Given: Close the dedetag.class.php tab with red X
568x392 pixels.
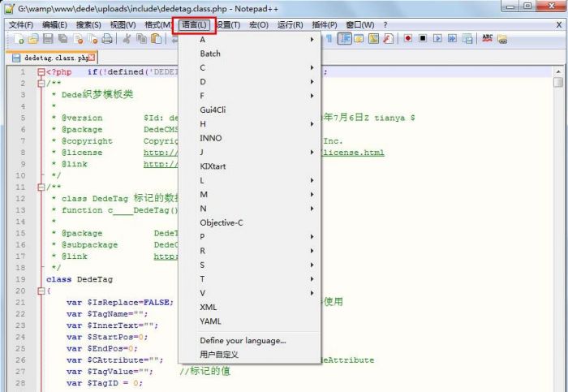Looking at the screenshot, I should (92, 58).
